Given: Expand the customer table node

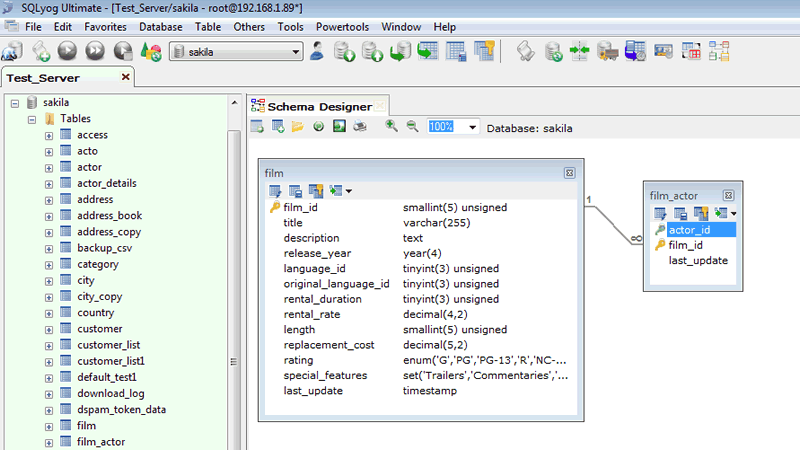Looking at the screenshot, I should click(48, 330).
